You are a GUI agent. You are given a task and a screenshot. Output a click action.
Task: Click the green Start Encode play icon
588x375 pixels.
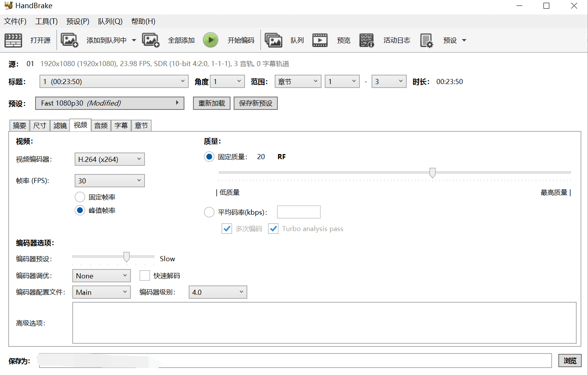tap(211, 40)
